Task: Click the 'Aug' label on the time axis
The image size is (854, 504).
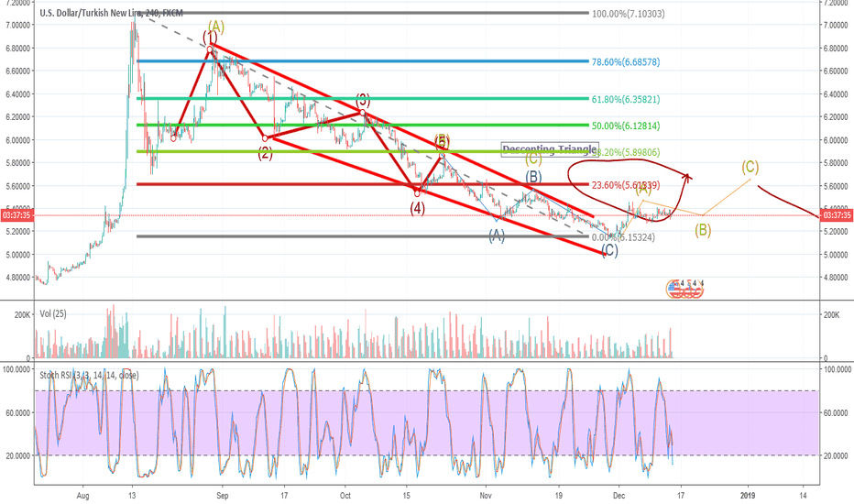Action: 82,496
